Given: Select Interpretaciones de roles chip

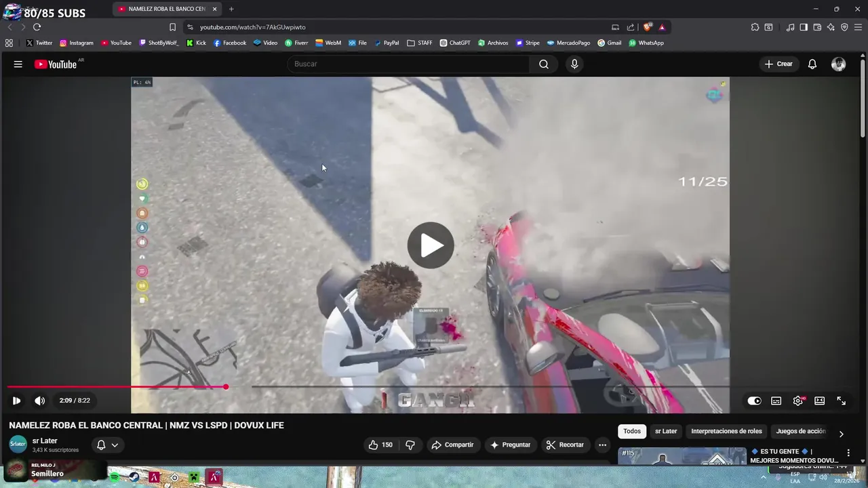Looking at the screenshot, I should pos(726,431).
